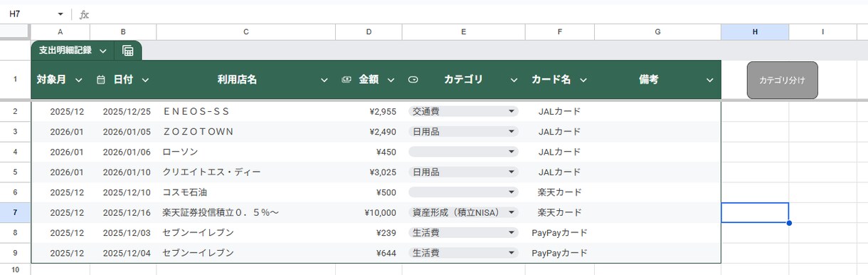Viewport: 868px width, 275px height.
Task: Select column A header
Action: 60,31
